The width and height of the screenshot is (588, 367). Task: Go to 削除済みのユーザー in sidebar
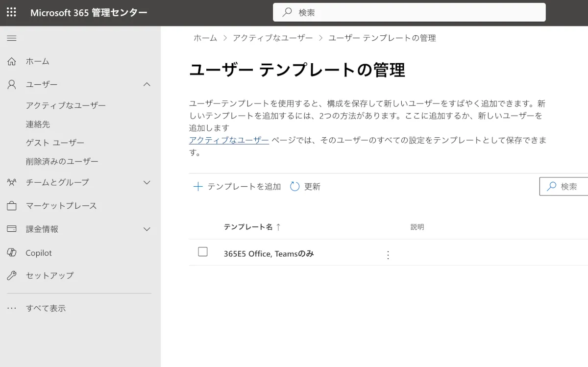(x=62, y=161)
